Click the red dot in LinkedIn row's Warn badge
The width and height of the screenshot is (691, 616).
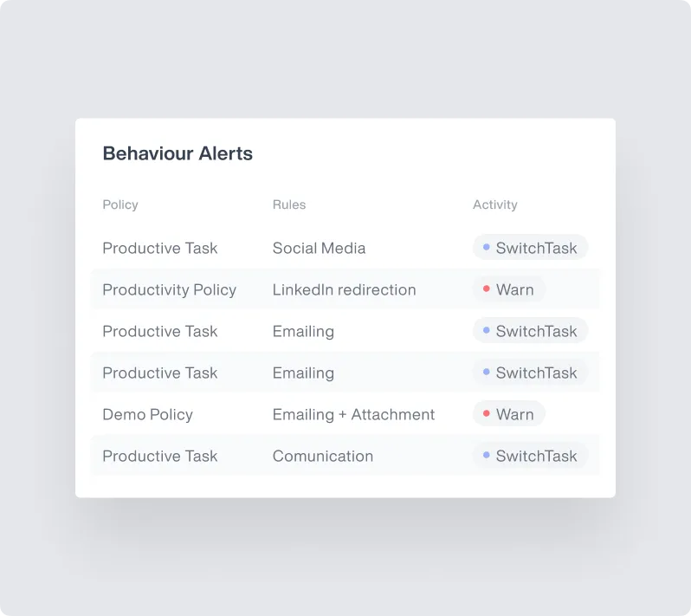tap(487, 289)
